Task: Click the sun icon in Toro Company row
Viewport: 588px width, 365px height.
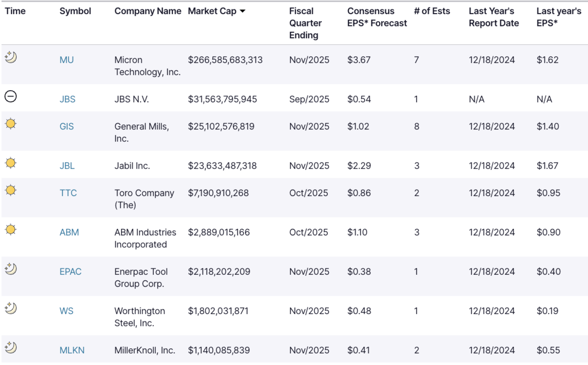Action: (x=11, y=190)
